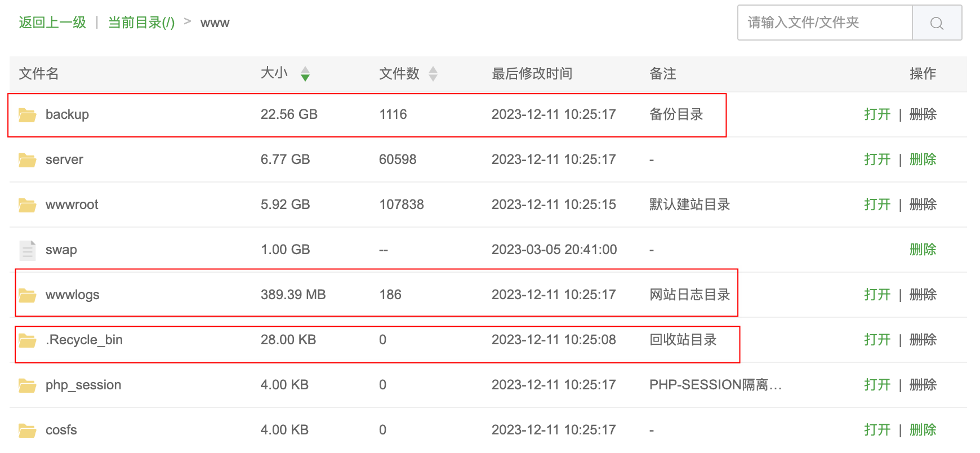Click the search magnifier icon
The height and width of the screenshot is (453, 980).
[x=937, y=23]
